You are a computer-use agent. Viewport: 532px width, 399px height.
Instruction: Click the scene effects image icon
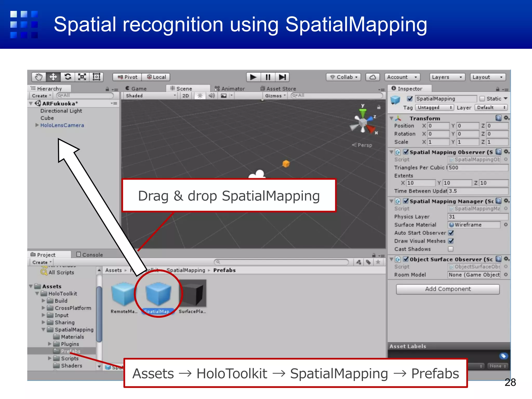(x=224, y=96)
